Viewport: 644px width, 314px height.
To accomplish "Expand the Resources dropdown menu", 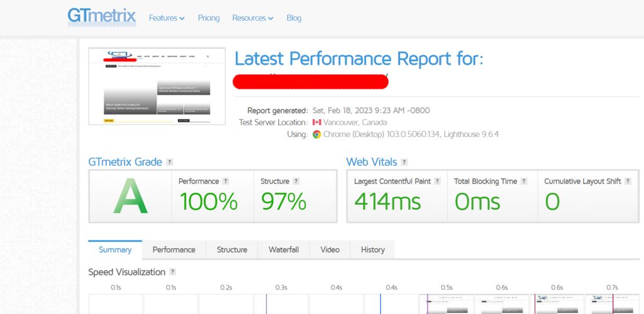I will (253, 18).
